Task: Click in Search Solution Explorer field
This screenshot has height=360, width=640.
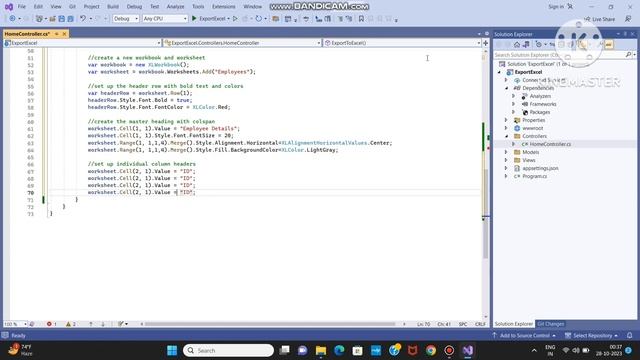Action: coord(559,55)
